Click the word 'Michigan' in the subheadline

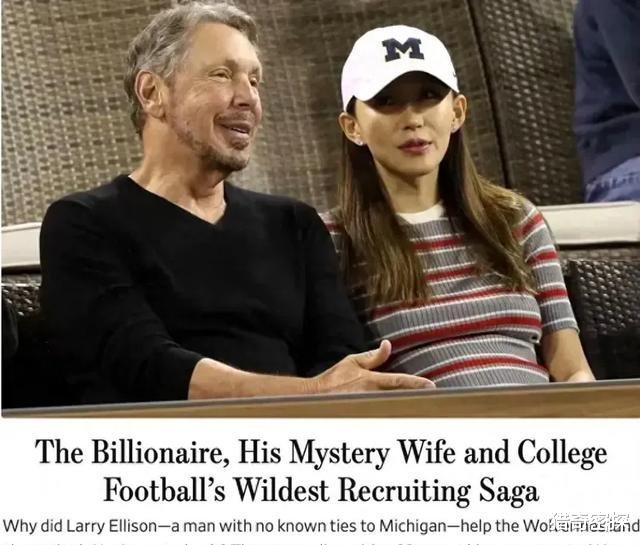413,526
